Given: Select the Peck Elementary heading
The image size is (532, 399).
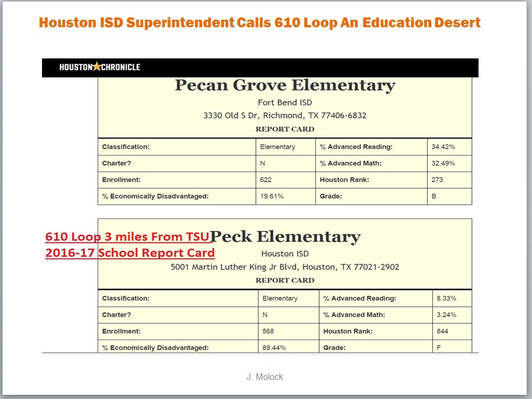Looking at the screenshot, I should [285, 236].
